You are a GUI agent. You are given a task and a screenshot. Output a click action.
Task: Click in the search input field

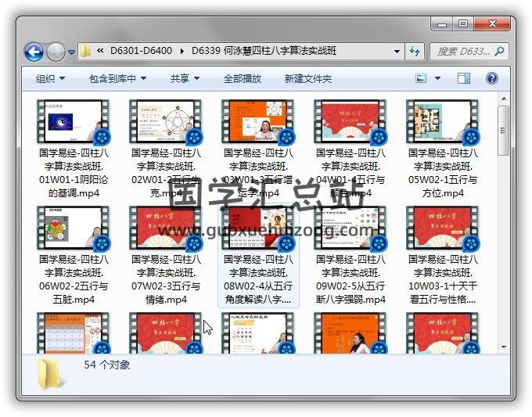(462, 52)
